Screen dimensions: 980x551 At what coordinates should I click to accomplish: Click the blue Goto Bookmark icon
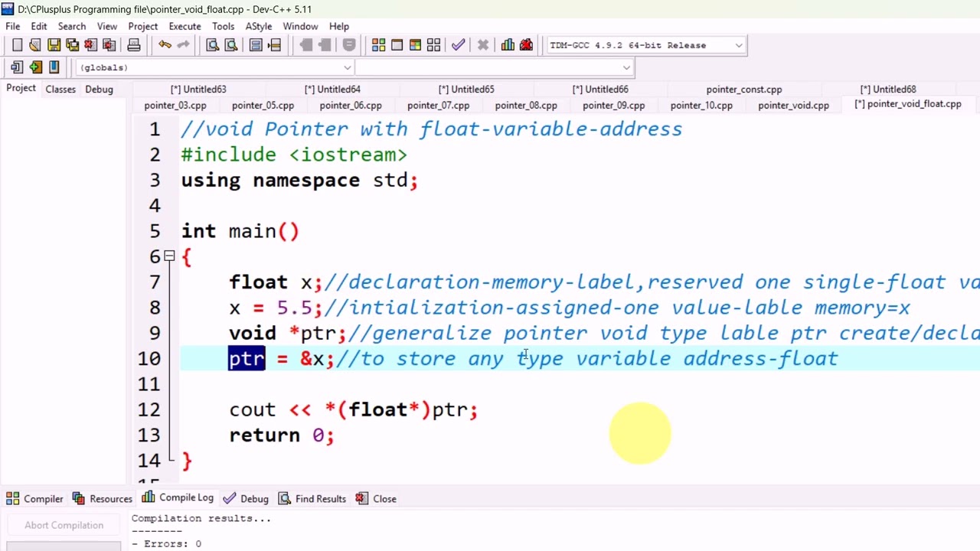click(x=54, y=67)
